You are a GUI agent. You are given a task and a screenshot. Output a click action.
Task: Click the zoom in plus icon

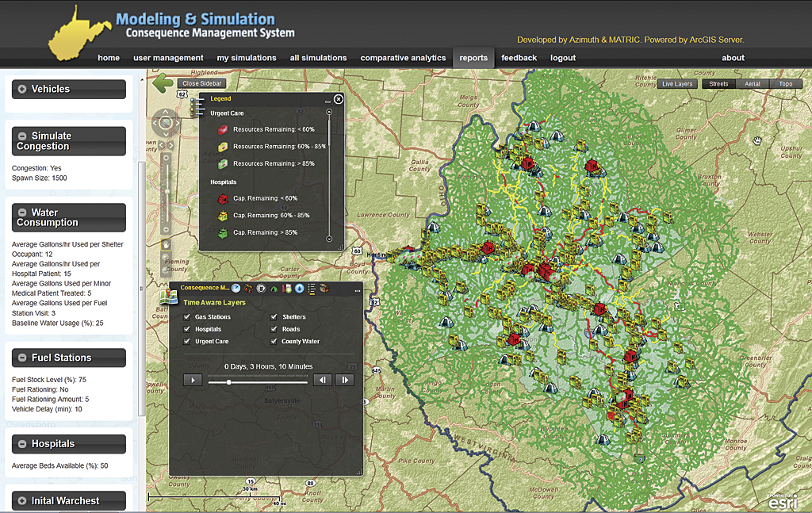pos(166,156)
